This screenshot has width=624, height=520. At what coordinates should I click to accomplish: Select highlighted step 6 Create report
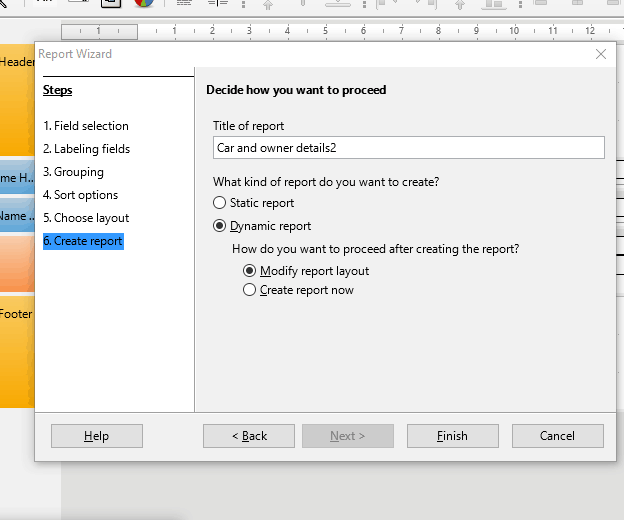point(83,241)
